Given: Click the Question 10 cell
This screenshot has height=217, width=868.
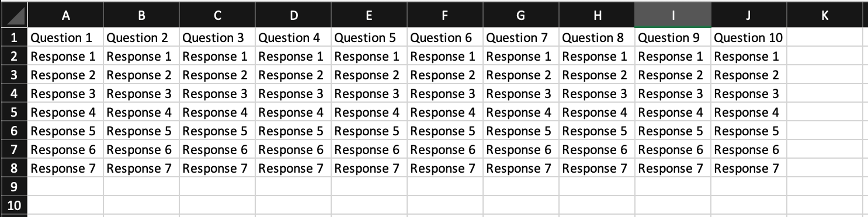Looking at the screenshot, I should (749, 38).
